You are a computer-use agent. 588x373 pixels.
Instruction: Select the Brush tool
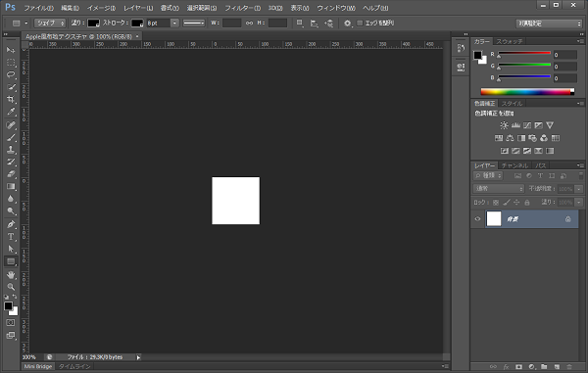(x=11, y=137)
